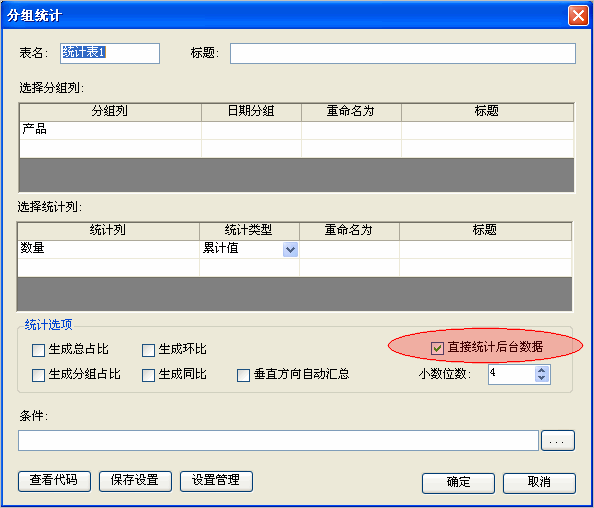594x508 pixels.
Task: Cancel dialog with 取消 button
Action: (539, 483)
